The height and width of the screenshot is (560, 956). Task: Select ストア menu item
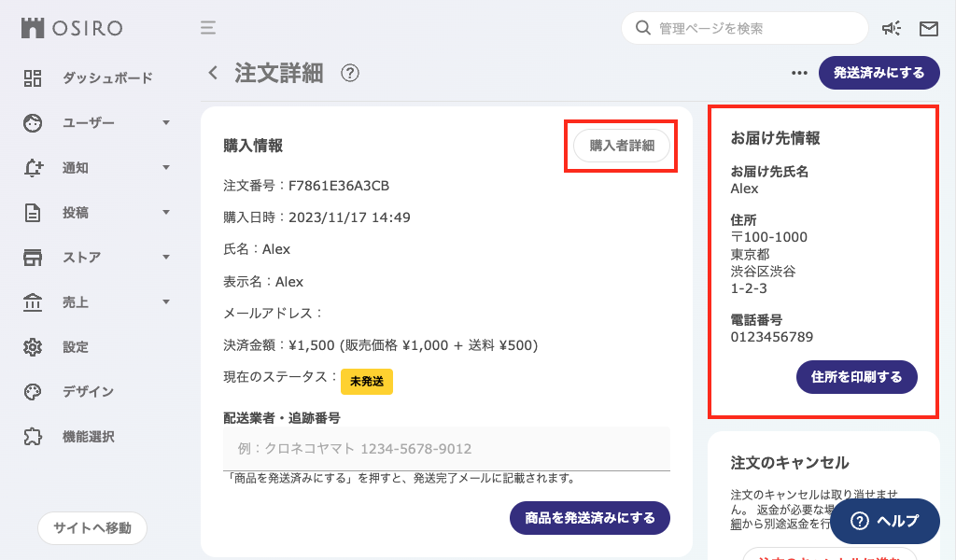[82, 258]
